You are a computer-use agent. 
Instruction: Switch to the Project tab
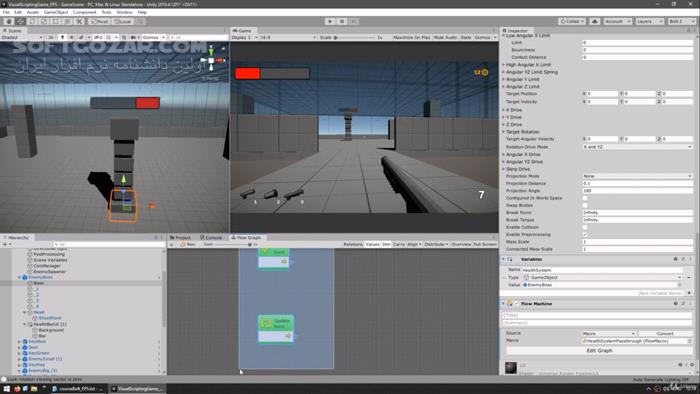[x=180, y=237]
